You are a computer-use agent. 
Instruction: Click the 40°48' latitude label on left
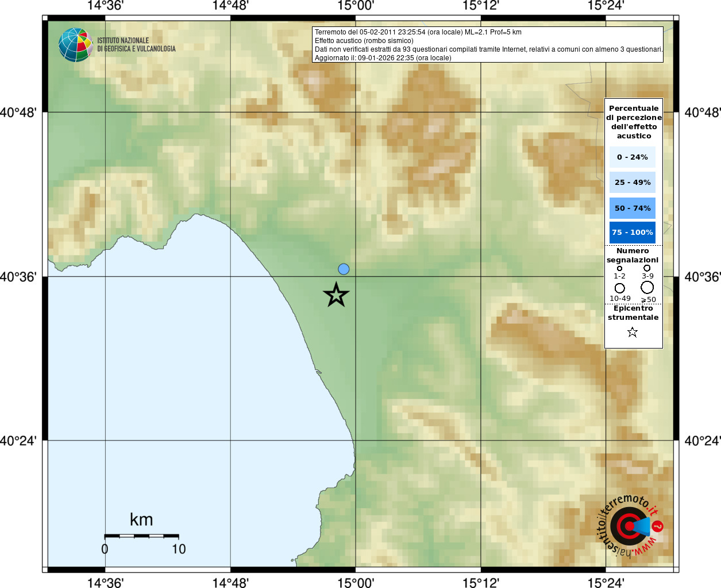(x=18, y=112)
